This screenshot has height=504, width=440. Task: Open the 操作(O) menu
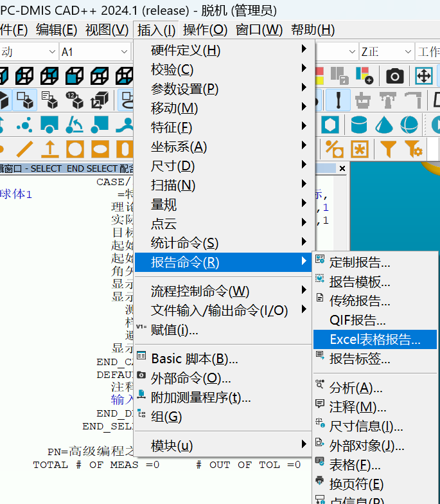tap(206, 30)
